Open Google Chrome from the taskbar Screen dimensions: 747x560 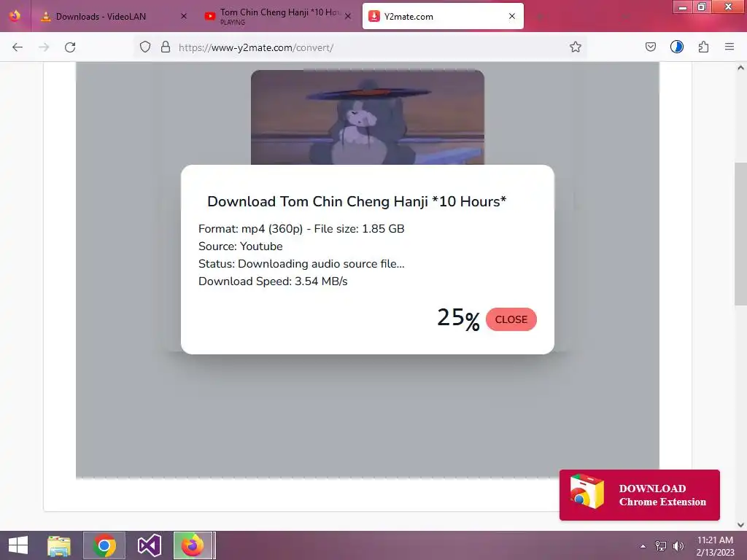click(x=104, y=545)
